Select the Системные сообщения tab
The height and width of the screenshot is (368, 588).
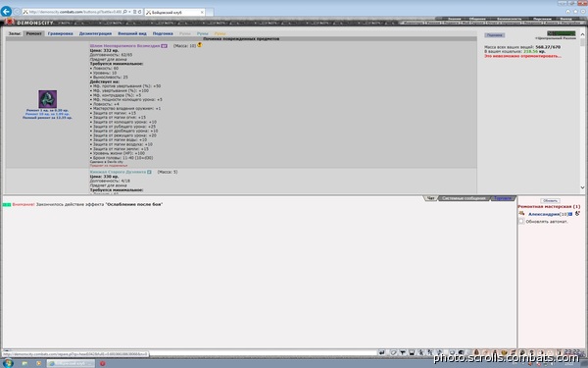(464, 198)
